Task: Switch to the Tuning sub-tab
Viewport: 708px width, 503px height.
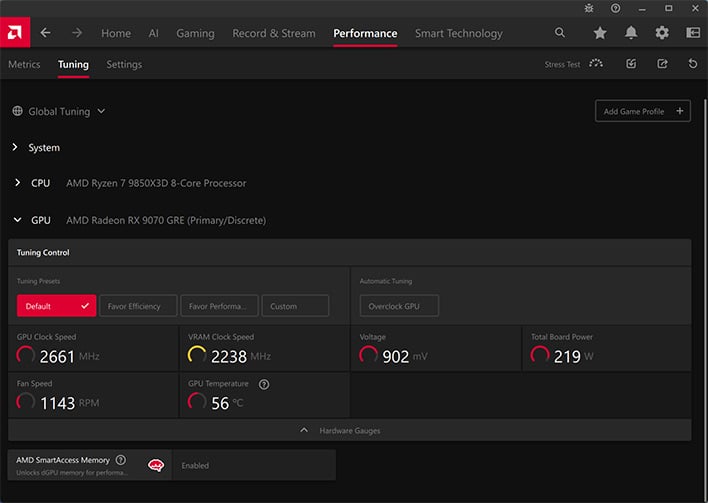Action: [73, 64]
